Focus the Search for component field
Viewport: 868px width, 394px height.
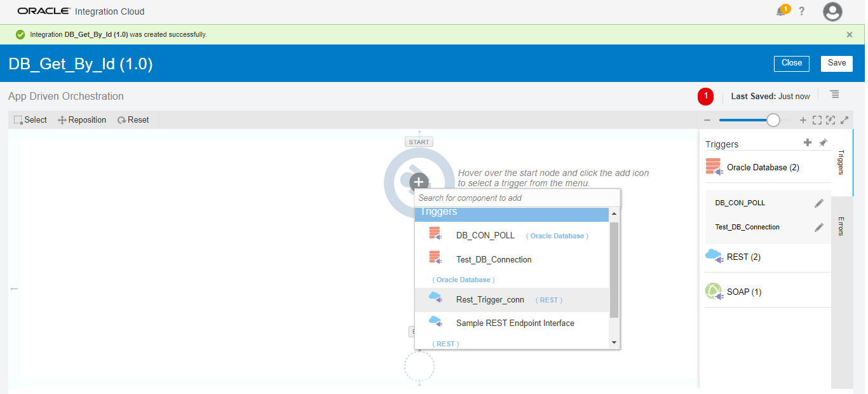pos(517,198)
